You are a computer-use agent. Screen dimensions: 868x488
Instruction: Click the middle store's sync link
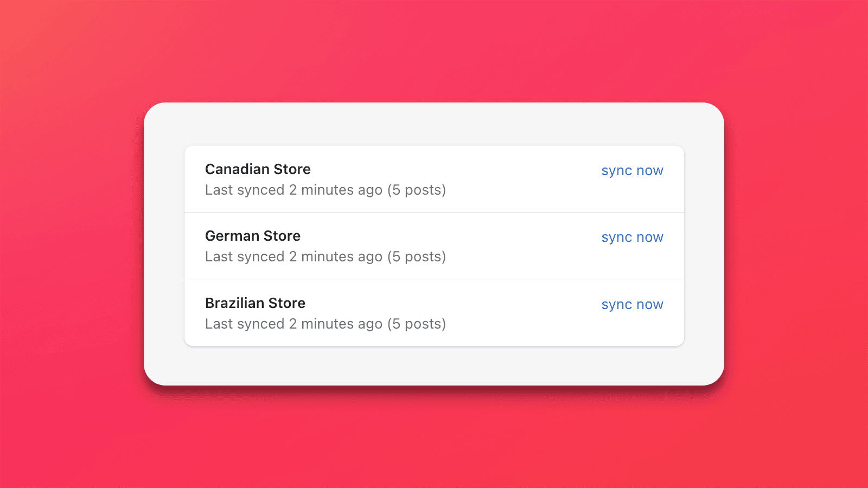632,237
